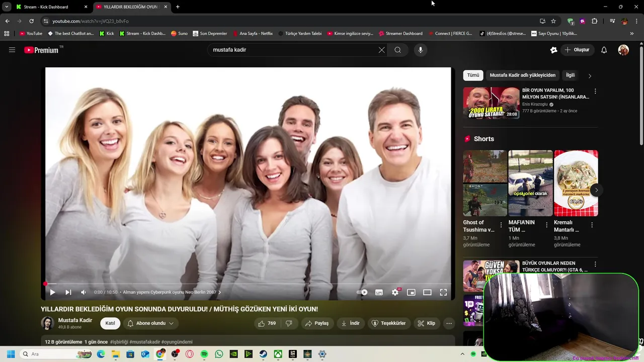Open Mustafa Kadir channel avatar
Screen dimensions: 644x362
click(x=48, y=323)
